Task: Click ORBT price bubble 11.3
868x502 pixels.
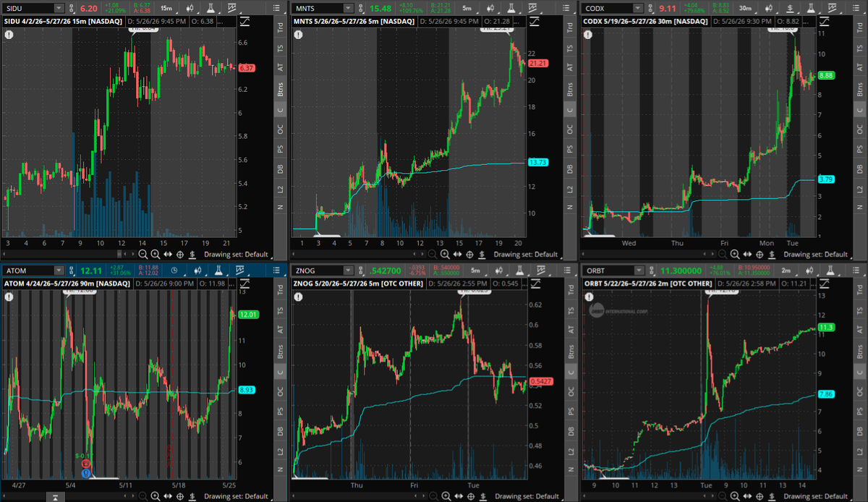Action: pyautogui.click(x=827, y=328)
